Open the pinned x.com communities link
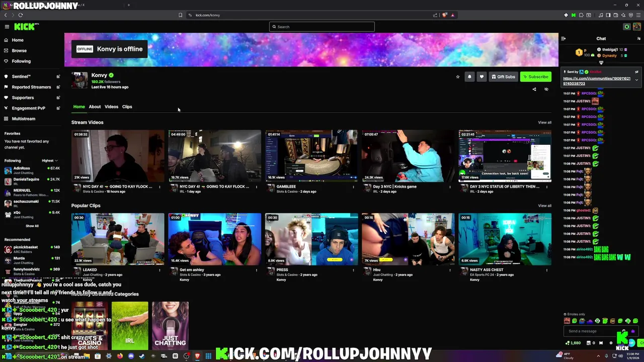 pos(597,81)
